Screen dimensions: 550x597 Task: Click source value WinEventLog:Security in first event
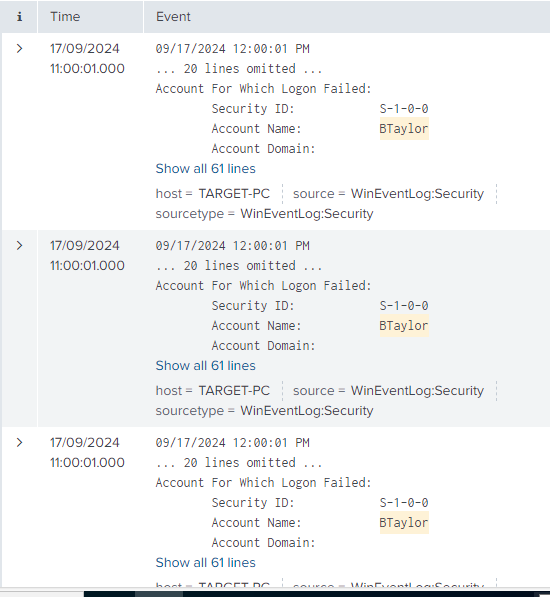tap(417, 193)
